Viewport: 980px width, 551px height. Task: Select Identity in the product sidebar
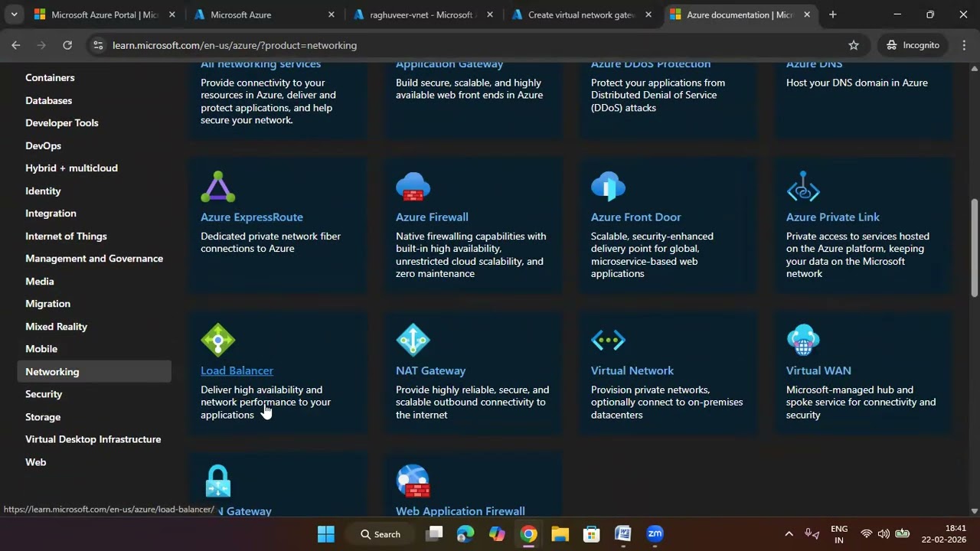click(43, 191)
